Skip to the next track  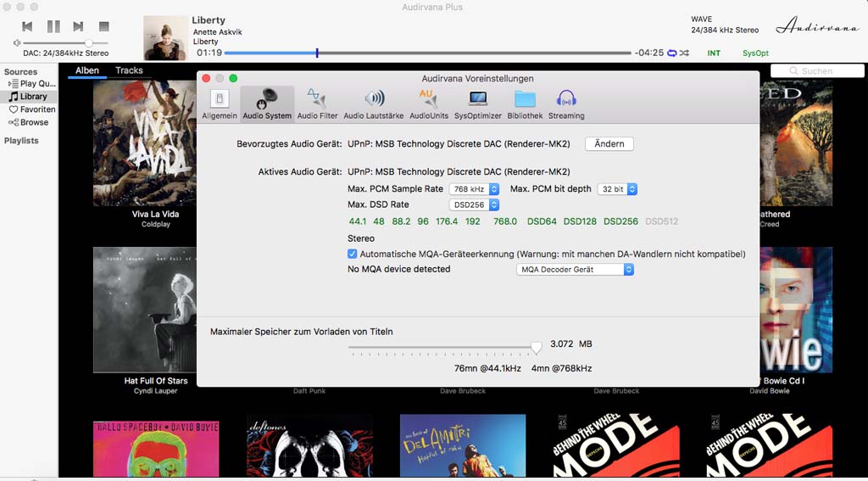point(78,26)
